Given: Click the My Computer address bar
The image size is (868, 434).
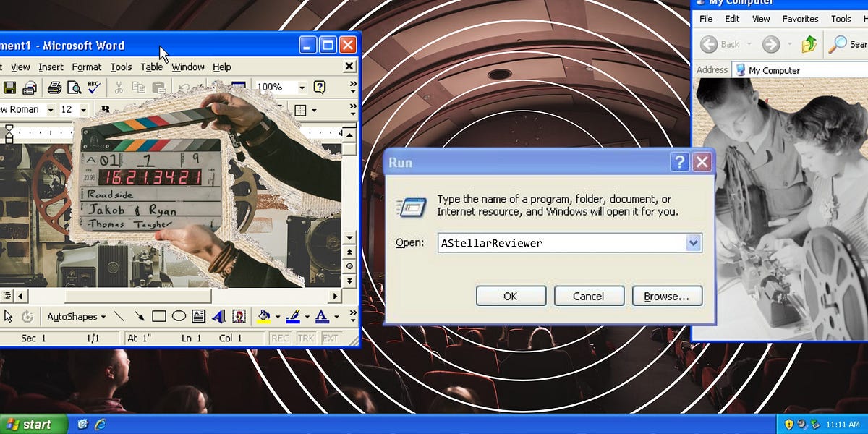Looking at the screenshot, I should click(x=800, y=70).
